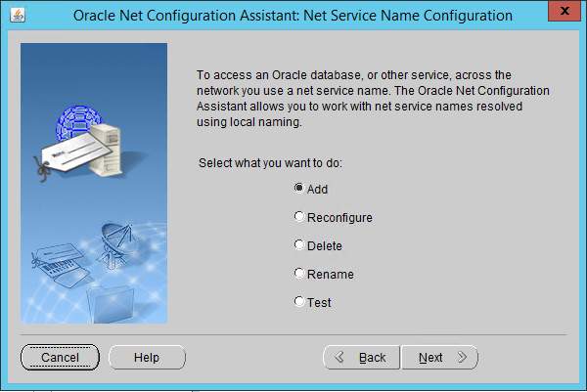This screenshot has width=587, height=392.
Task: Click the window title text
Action: tap(293, 16)
